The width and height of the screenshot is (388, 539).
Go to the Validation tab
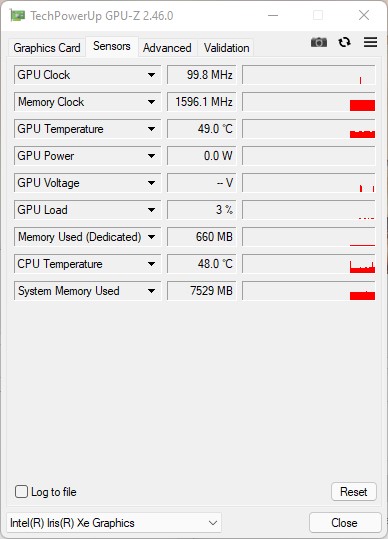(226, 48)
